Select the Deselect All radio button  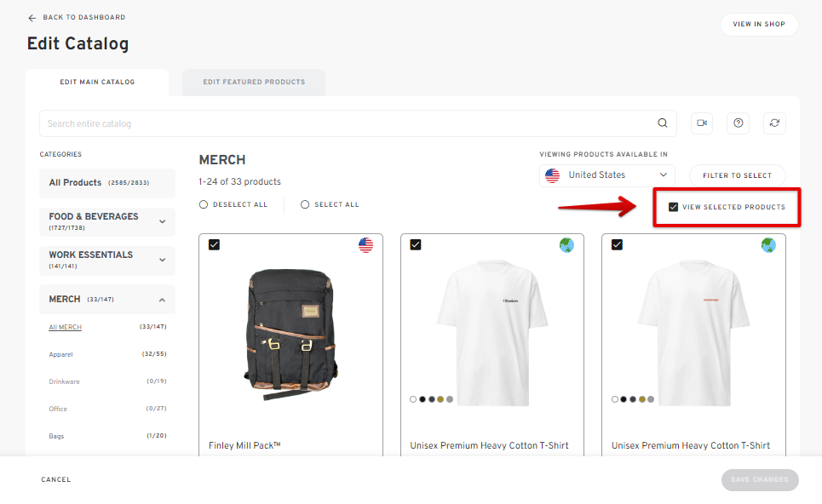pyautogui.click(x=204, y=204)
